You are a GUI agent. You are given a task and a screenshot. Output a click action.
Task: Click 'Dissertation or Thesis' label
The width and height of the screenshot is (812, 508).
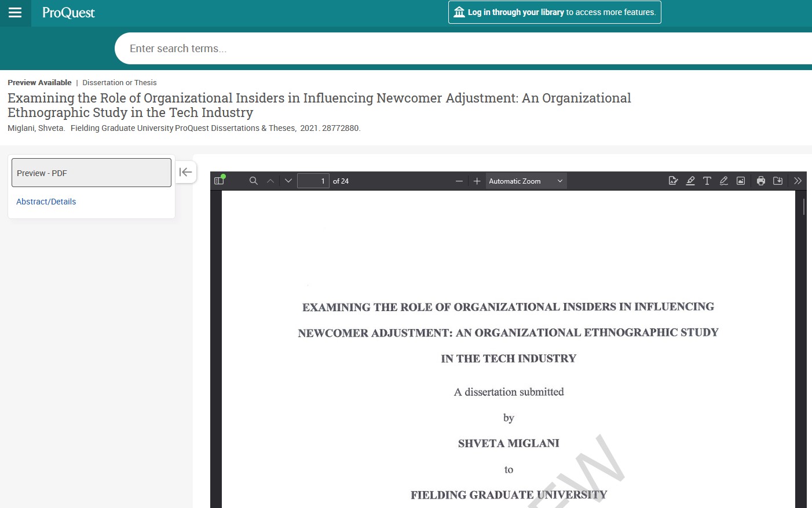point(119,83)
